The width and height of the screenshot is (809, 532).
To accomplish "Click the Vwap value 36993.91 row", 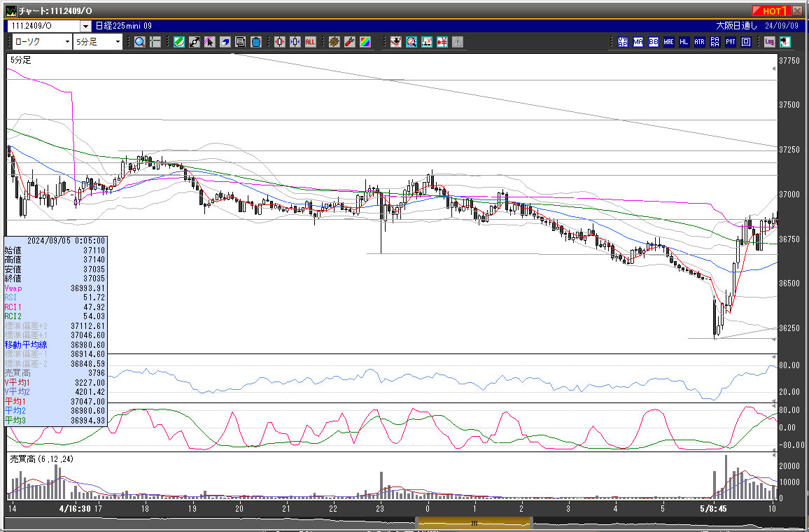I will point(55,288).
